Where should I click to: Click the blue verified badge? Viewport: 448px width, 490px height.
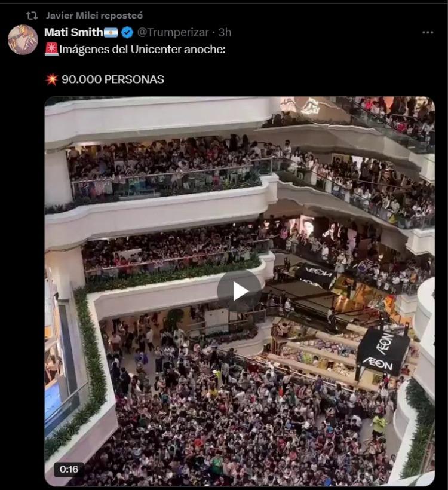(x=127, y=32)
